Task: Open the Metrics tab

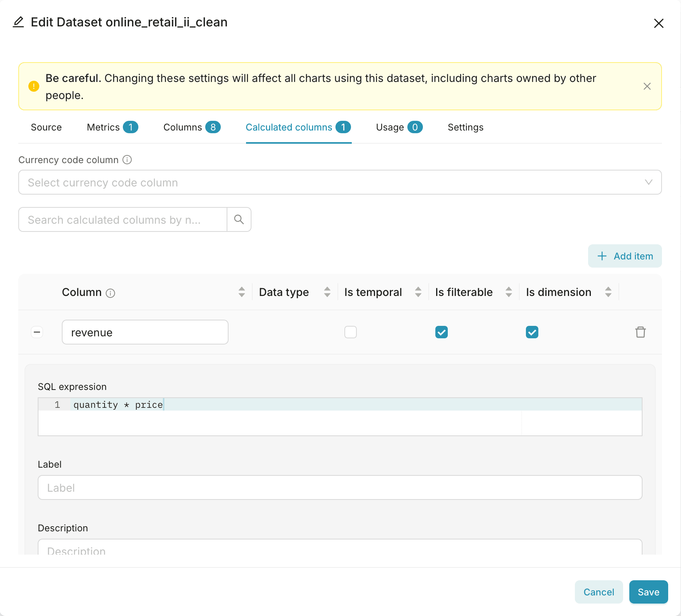Action: (112, 127)
